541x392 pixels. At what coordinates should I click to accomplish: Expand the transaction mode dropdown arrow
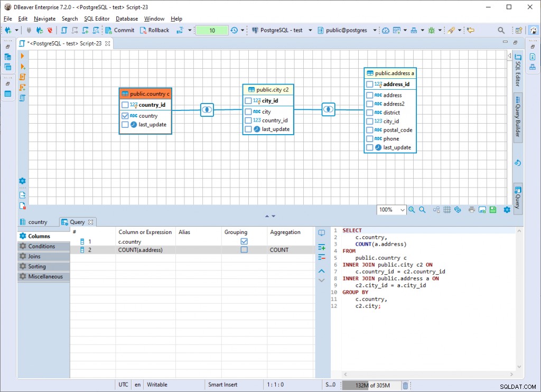tap(190, 30)
